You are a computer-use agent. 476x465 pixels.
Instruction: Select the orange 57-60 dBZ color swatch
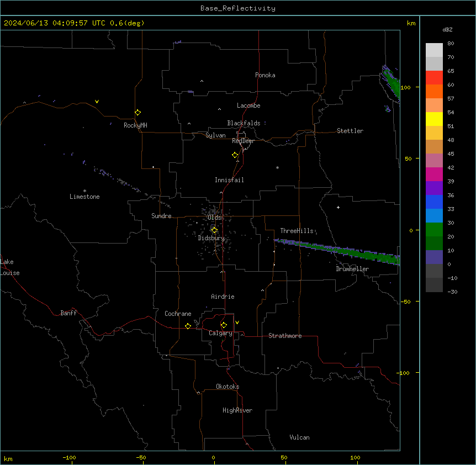coord(434,91)
